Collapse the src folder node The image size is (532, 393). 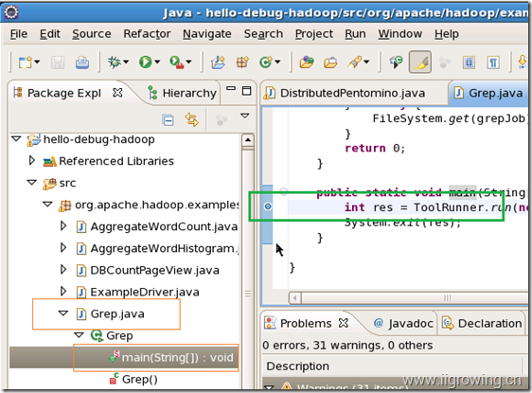32,182
